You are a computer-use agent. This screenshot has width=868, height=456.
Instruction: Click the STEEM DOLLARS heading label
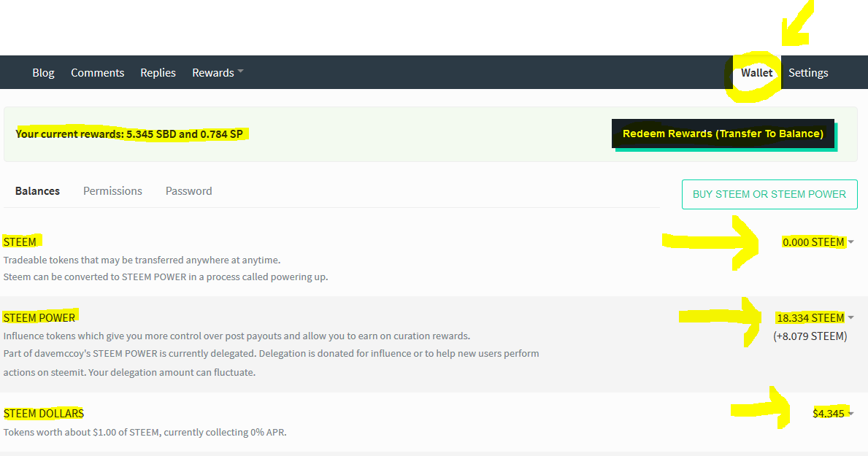pos(44,414)
